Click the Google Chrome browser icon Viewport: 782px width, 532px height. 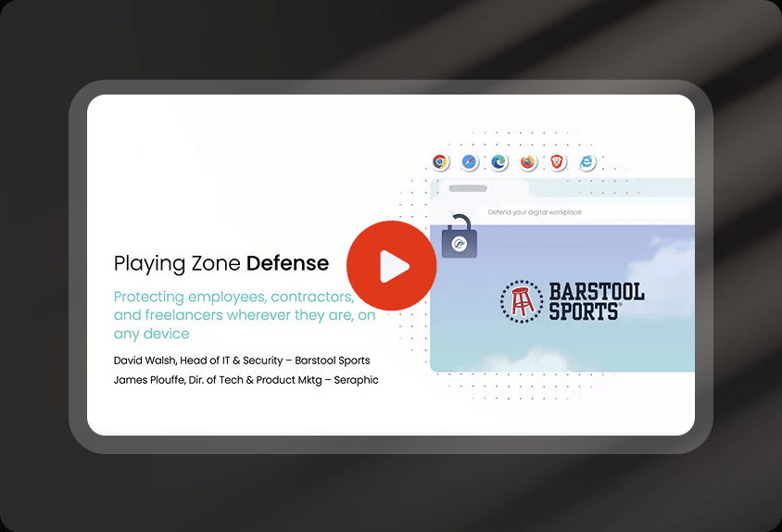click(441, 162)
